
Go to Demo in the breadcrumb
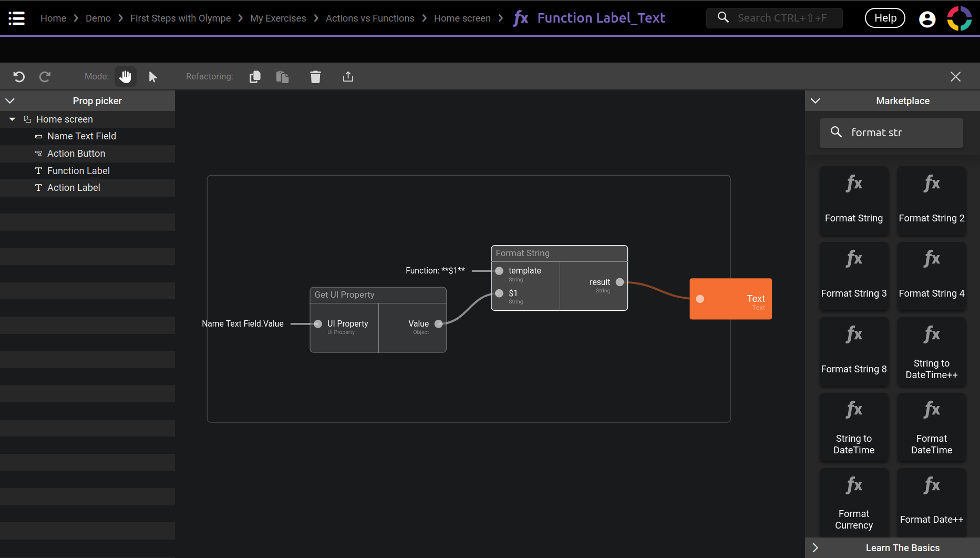pyautogui.click(x=98, y=18)
